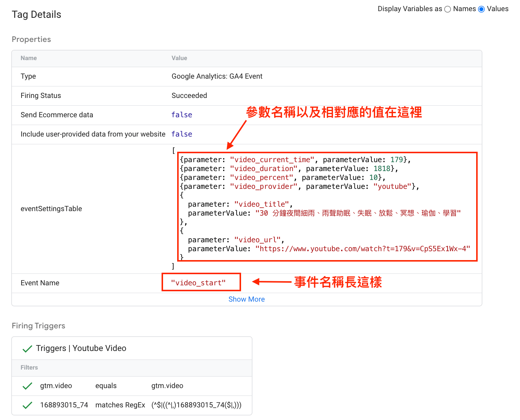The width and height of the screenshot is (520, 420).
Task: Click the green checkmark beside Triggers | Youtube Video
Action: (27, 349)
